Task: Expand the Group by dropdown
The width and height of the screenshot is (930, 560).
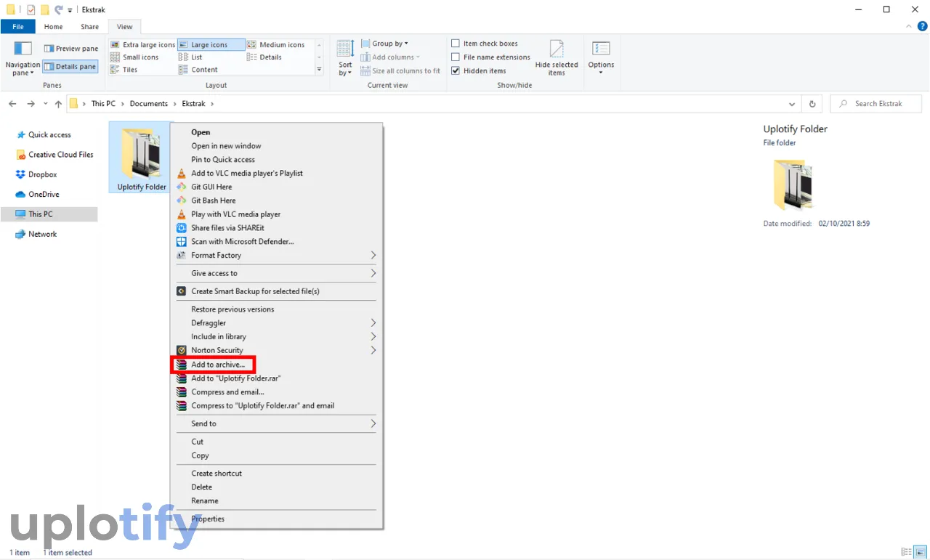Action: click(x=390, y=44)
